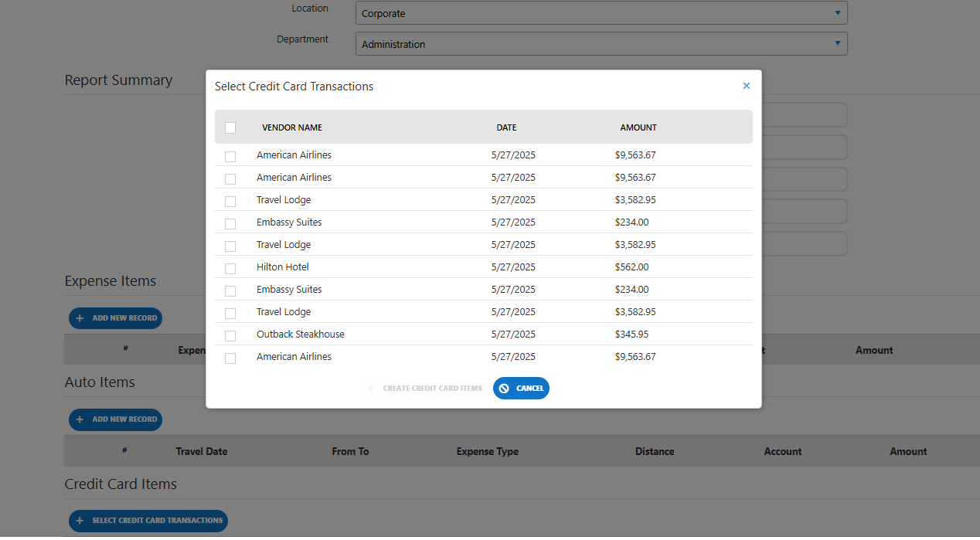Click the $345.95 Outback Steakhouse amount

click(x=631, y=335)
